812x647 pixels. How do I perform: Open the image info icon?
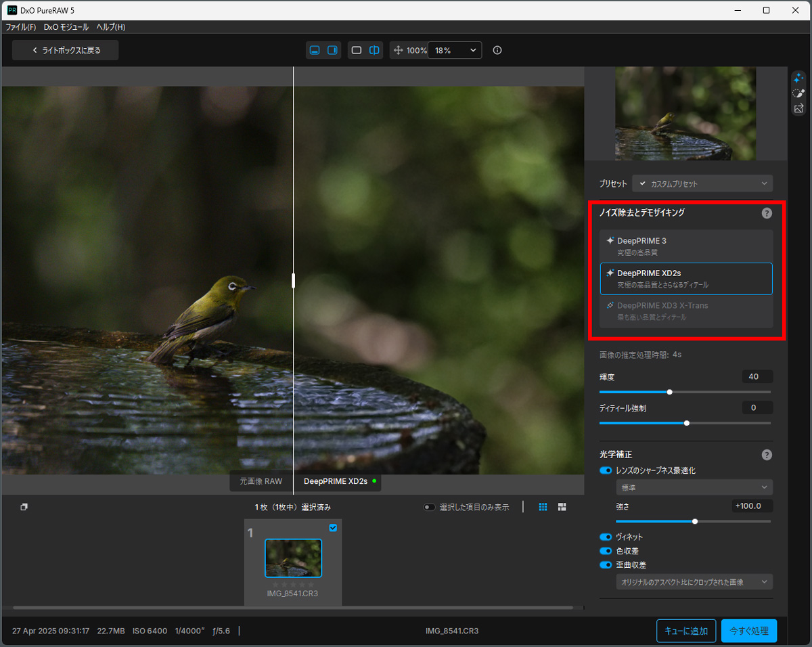point(497,50)
